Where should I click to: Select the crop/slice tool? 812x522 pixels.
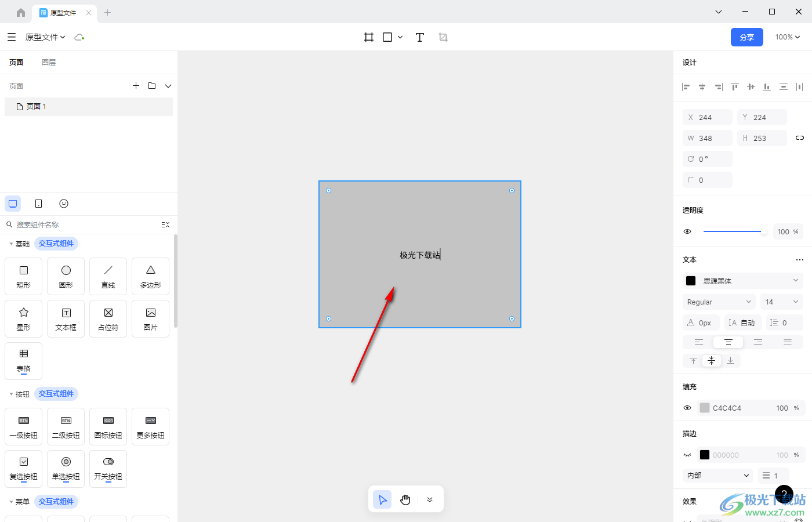443,37
